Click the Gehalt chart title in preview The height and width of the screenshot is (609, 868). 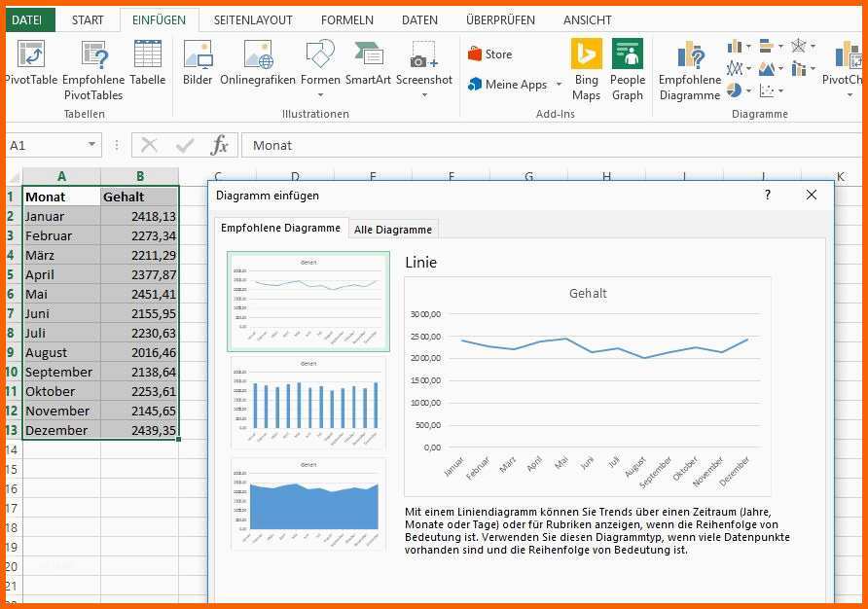(588, 294)
